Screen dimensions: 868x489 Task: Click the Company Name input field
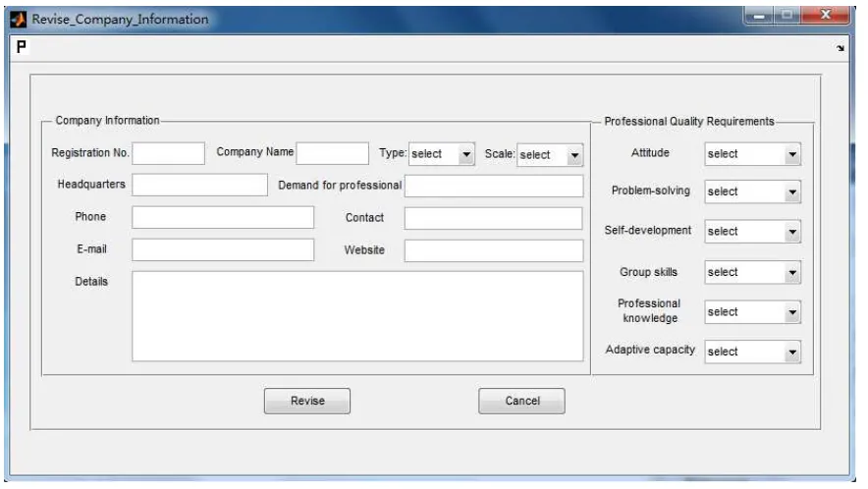(x=332, y=153)
